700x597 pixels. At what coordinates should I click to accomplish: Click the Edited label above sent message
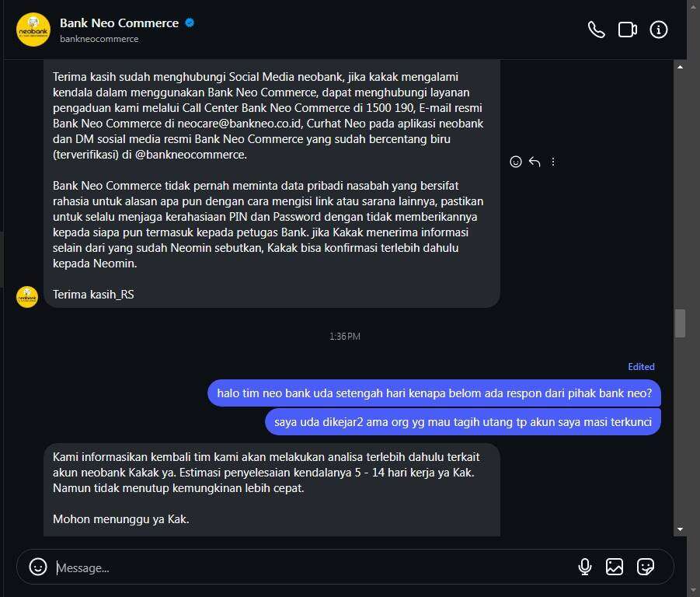(x=641, y=367)
